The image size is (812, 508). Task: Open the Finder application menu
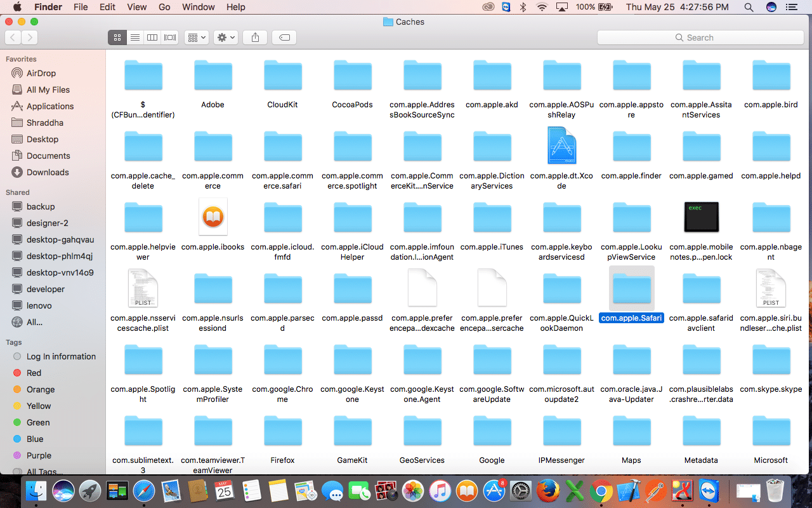48,7
